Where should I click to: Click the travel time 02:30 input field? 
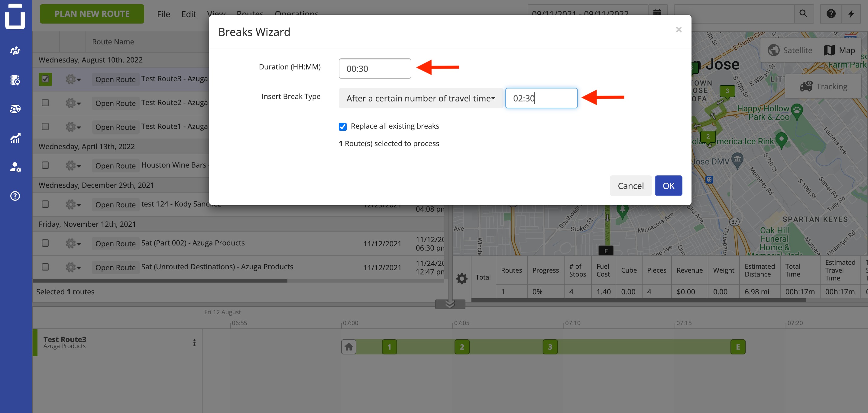pyautogui.click(x=541, y=98)
